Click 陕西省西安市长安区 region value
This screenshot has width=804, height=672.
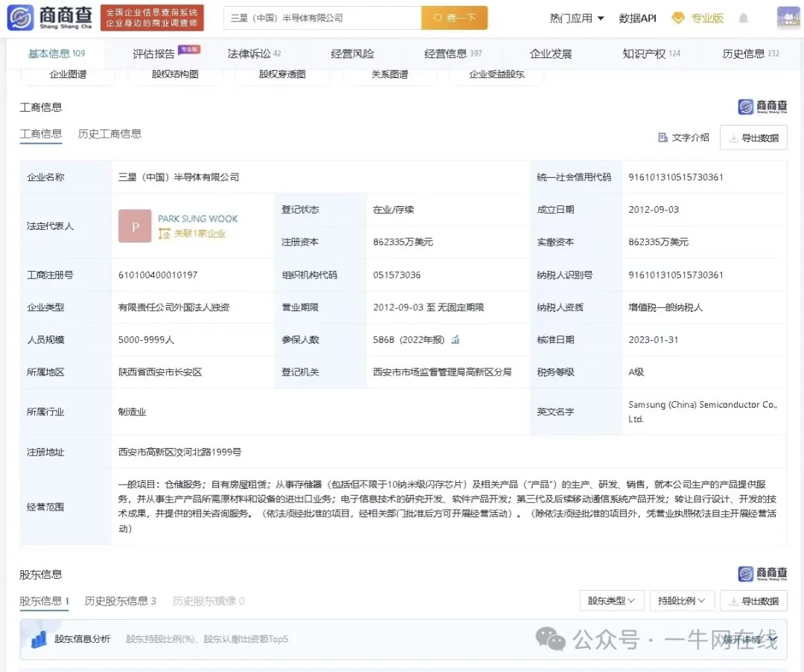point(160,372)
